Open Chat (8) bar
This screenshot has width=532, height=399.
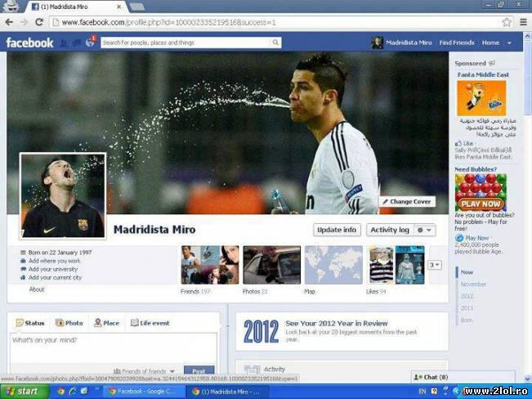coord(463,377)
